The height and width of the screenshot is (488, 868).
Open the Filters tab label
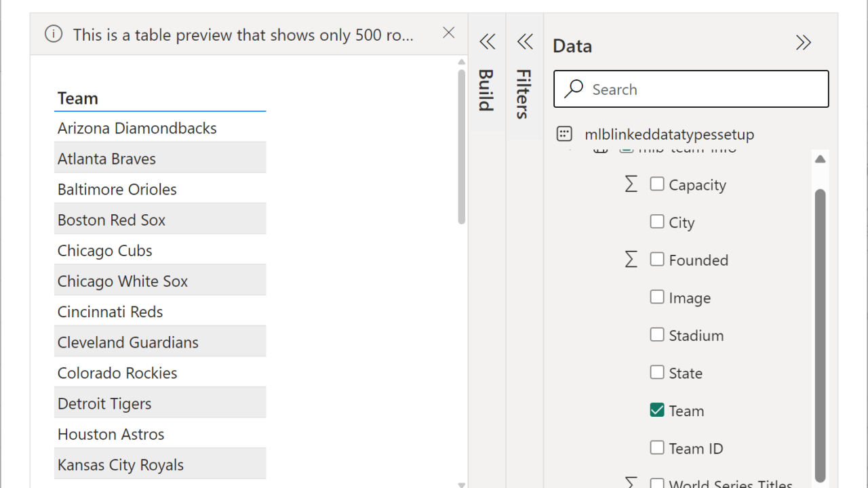(x=524, y=94)
